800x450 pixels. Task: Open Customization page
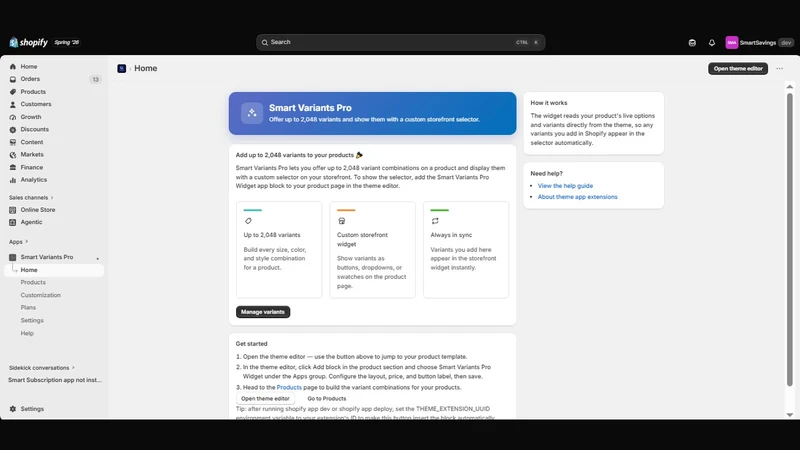coord(40,295)
